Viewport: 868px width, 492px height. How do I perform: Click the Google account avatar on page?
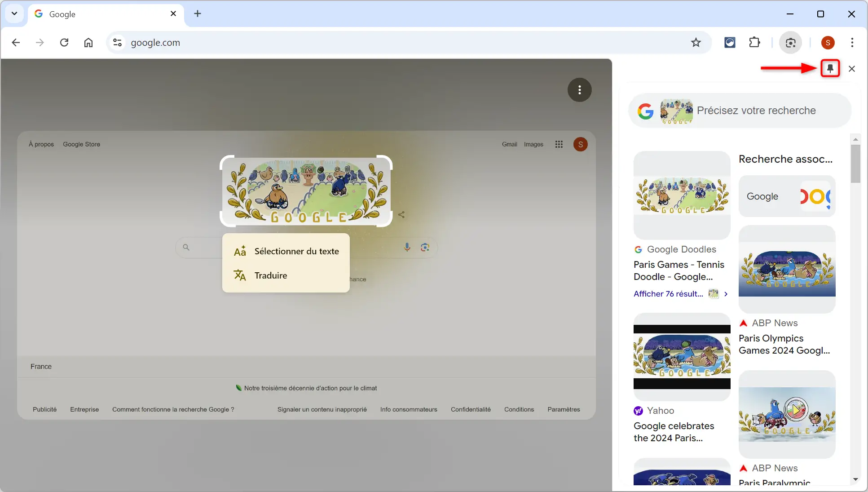click(x=581, y=144)
